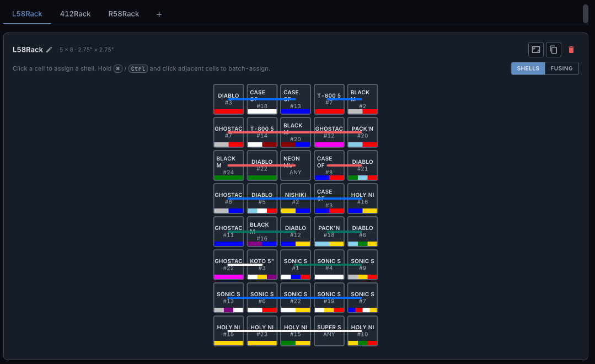The height and width of the screenshot is (364, 595).
Task: Open the SONIC S #4 cell
Action: pos(329,265)
